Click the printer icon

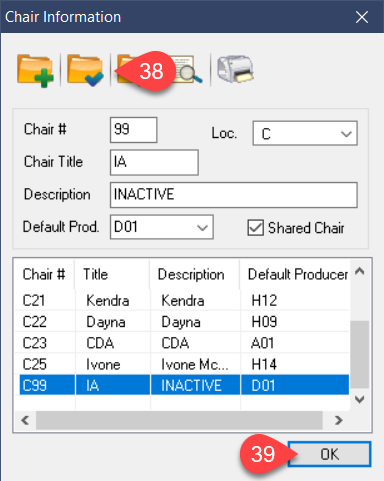[235, 69]
